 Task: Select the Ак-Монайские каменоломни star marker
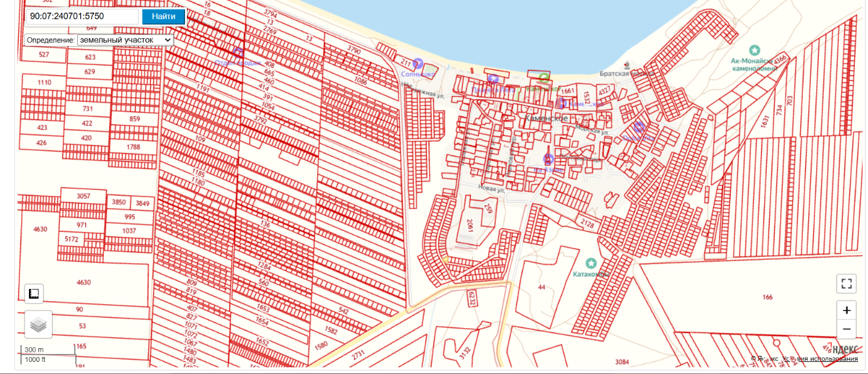point(753,49)
